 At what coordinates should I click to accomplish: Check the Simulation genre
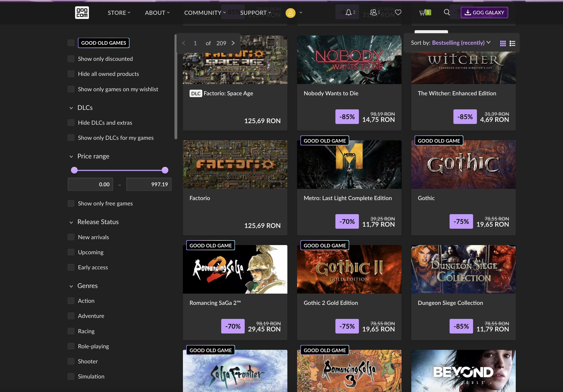point(71,376)
